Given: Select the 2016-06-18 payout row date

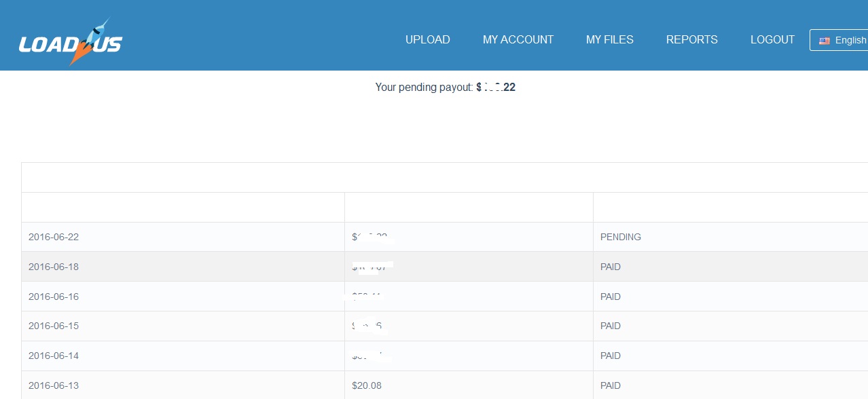Looking at the screenshot, I should [x=54, y=267].
